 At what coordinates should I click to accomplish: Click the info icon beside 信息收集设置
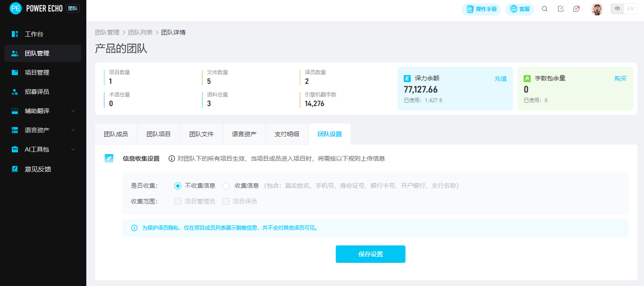tap(172, 159)
